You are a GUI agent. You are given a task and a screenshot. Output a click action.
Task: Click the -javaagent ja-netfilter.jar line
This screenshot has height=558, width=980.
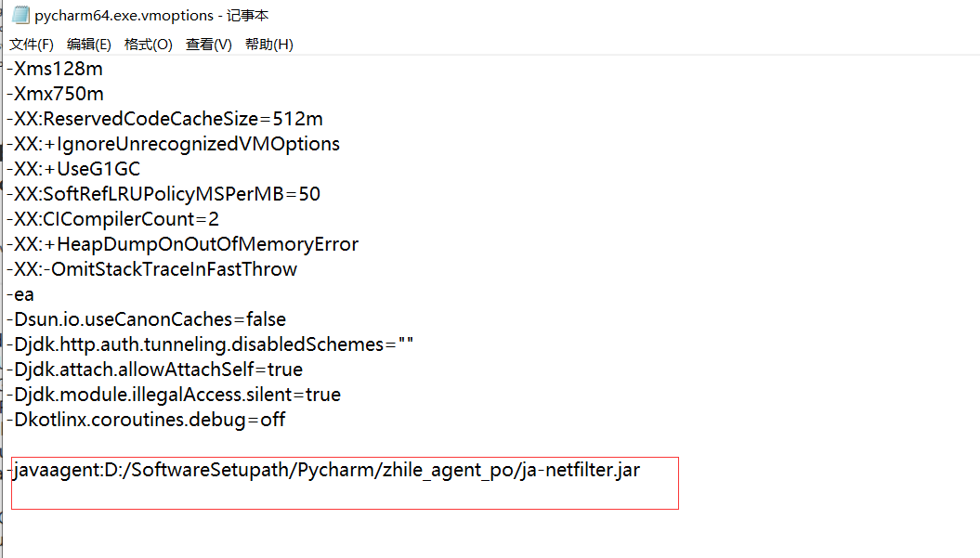(x=324, y=470)
